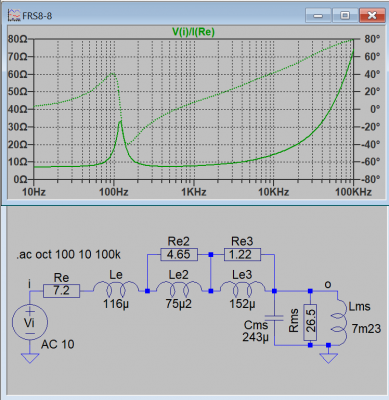Viewport: 389px width, 400px height.
Task: Click the 0Ω left axis label
Action: pyautogui.click(x=20, y=179)
